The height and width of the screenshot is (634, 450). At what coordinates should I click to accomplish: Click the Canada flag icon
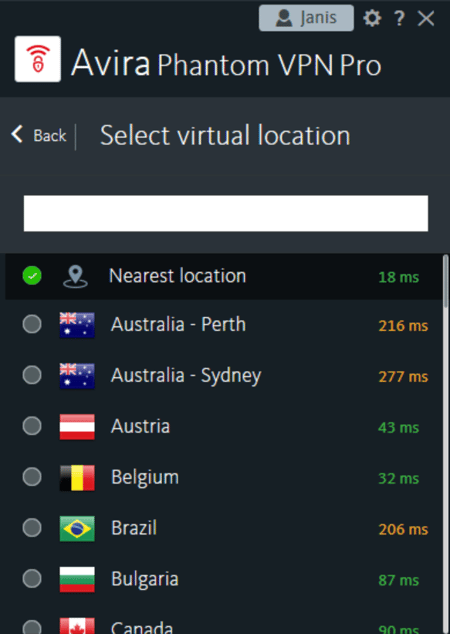(x=77, y=626)
